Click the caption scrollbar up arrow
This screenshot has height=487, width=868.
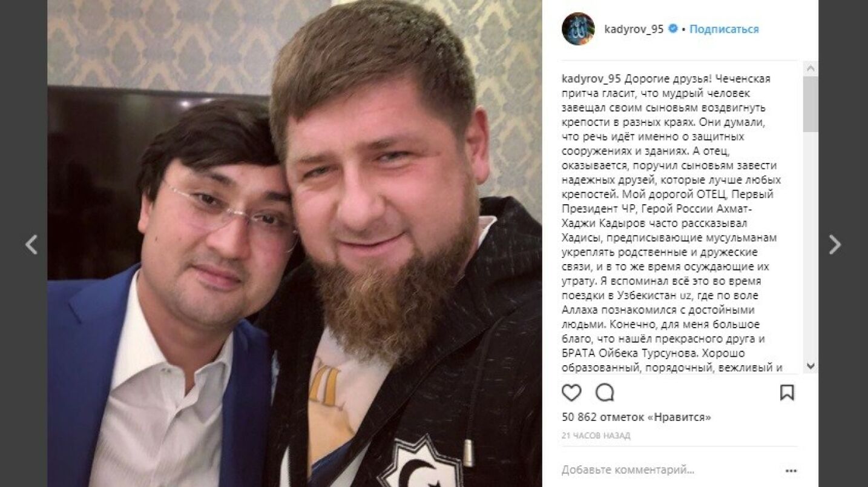tap(810, 68)
